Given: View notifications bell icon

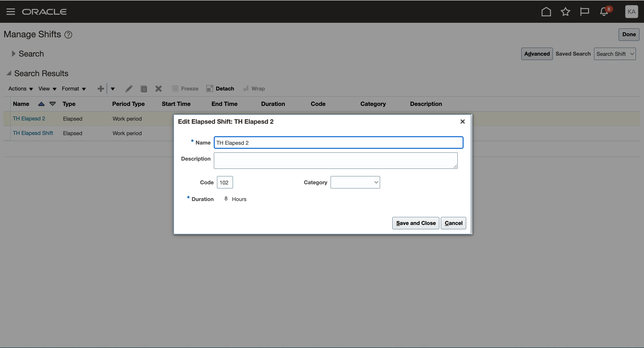Looking at the screenshot, I should pyautogui.click(x=604, y=12).
